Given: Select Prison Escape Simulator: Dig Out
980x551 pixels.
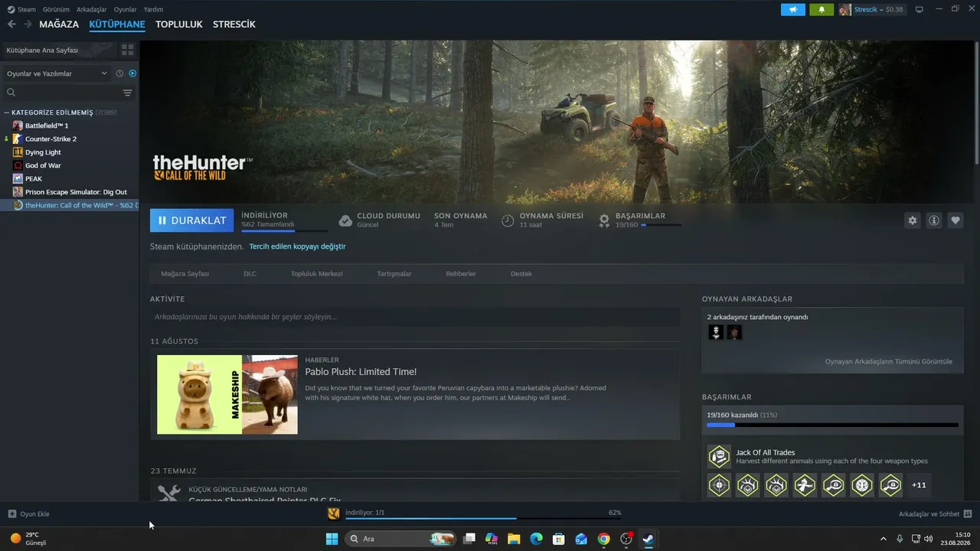Looking at the screenshot, I should [76, 192].
